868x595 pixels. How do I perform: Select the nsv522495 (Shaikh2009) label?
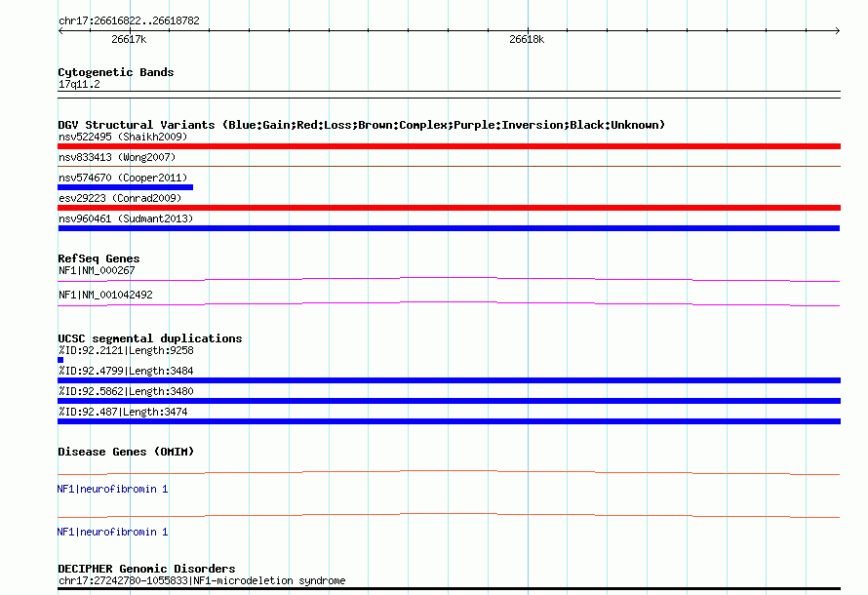[123, 137]
